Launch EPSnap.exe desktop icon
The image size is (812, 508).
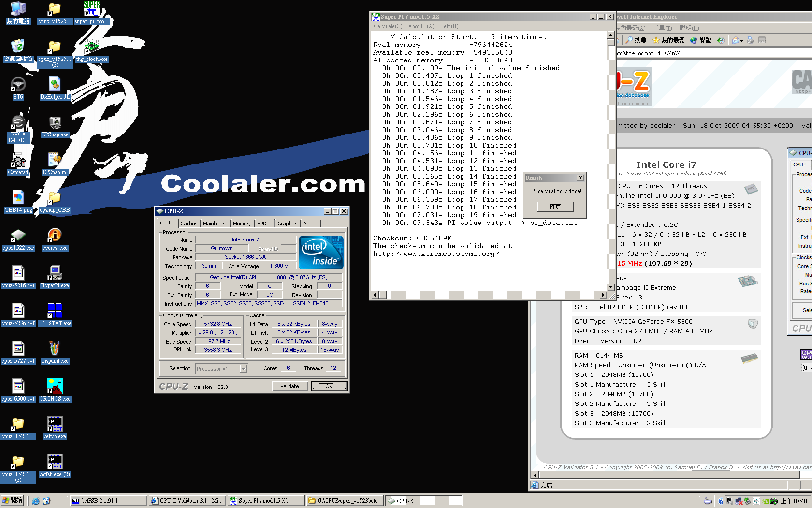click(x=55, y=126)
